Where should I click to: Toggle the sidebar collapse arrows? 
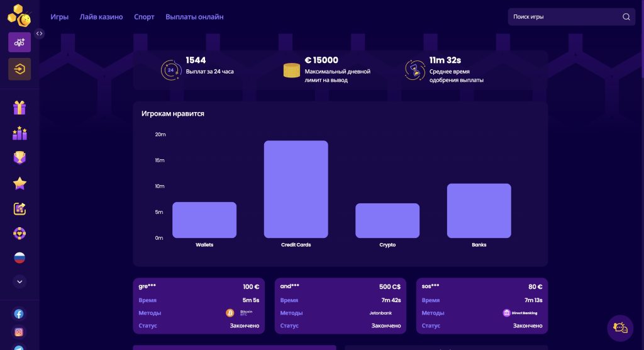point(40,33)
